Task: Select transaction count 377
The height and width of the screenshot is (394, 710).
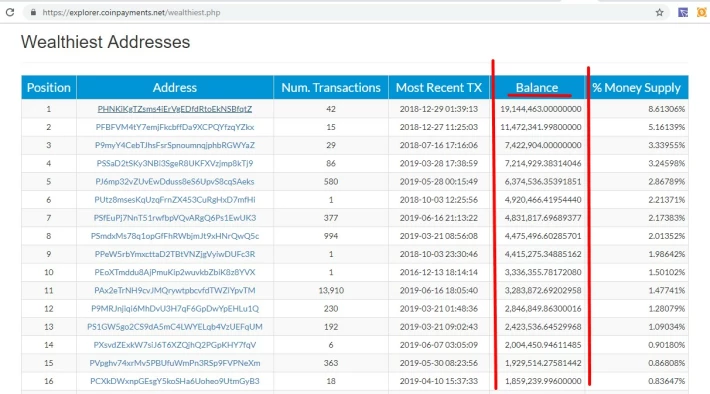Action: (x=331, y=218)
